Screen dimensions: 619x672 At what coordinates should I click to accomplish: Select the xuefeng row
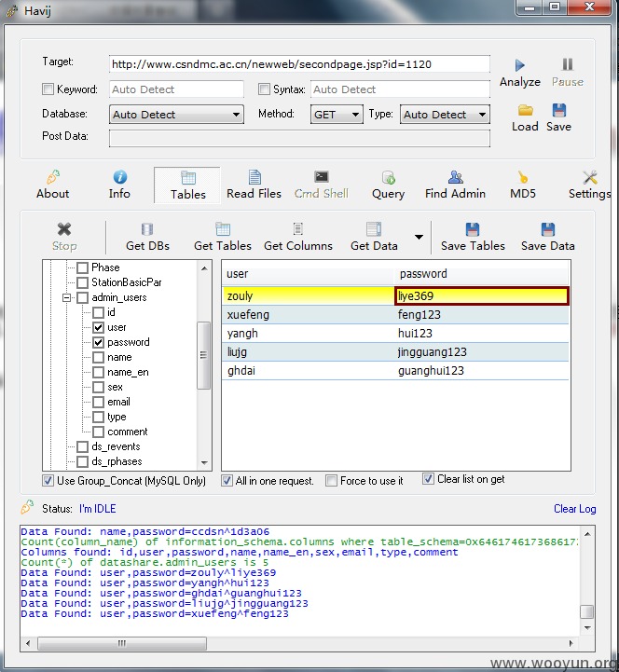[x=395, y=315]
